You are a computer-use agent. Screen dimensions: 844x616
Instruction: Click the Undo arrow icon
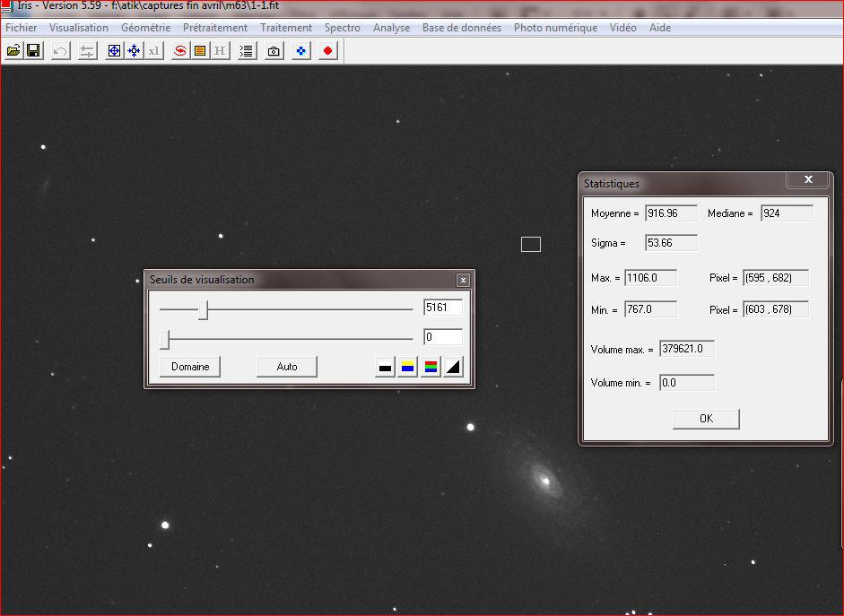coord(60,51)
